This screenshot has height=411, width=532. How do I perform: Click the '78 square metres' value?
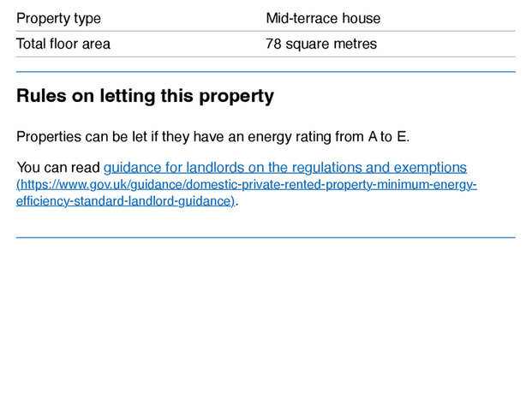pyautogui.click(x=321, y=44)
